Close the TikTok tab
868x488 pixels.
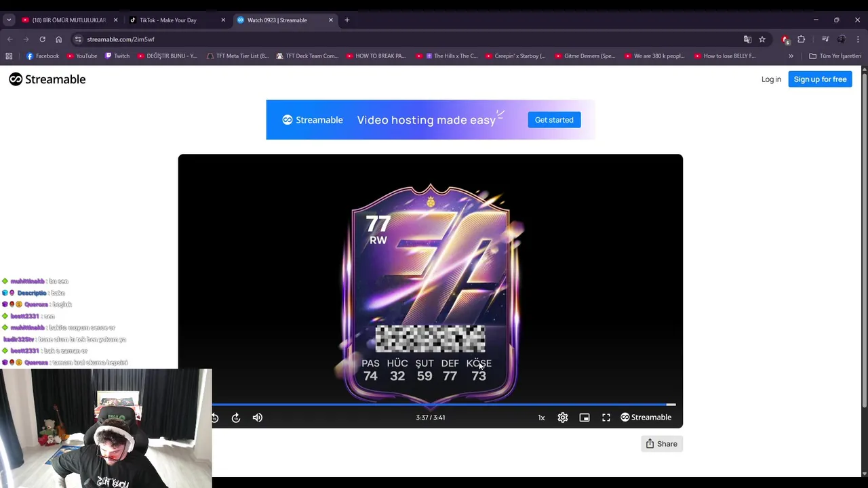point(223,20)
